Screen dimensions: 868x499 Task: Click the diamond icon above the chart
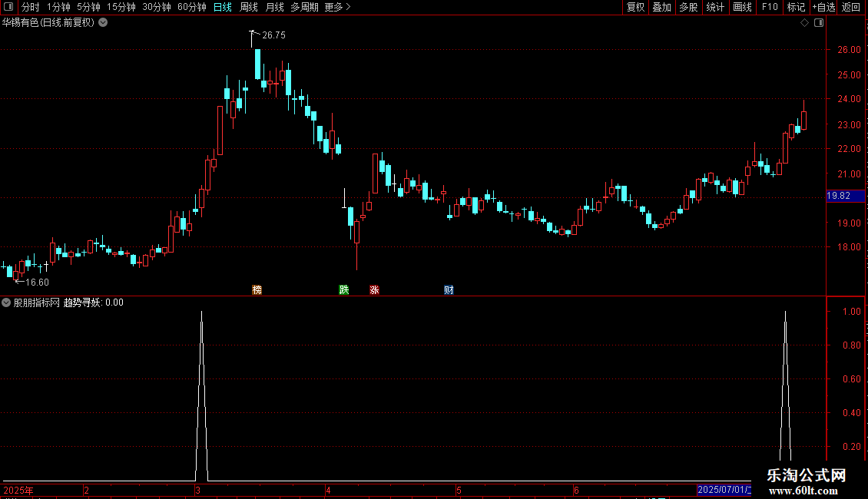[x=804, y=23]
